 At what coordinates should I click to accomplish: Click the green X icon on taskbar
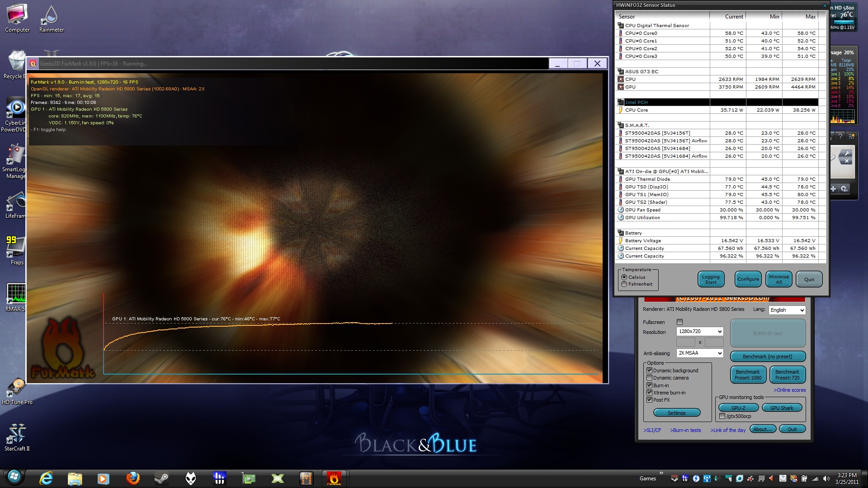pyautogui.click(x=277, y=478)
